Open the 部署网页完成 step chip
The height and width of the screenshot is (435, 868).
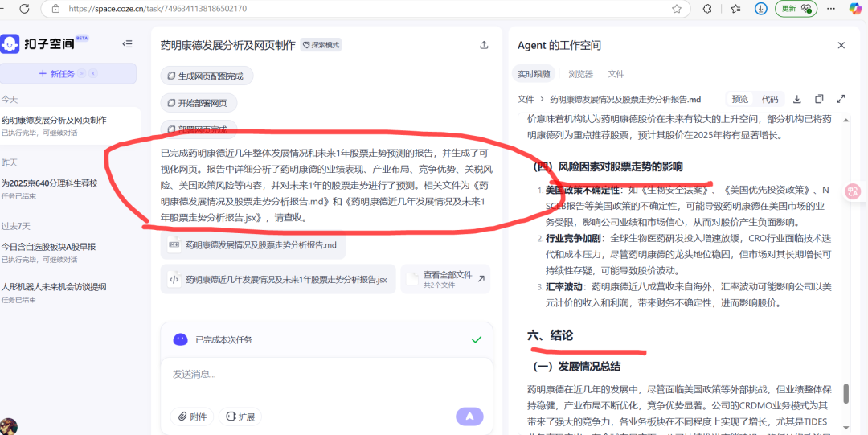(x=199, y=129)
